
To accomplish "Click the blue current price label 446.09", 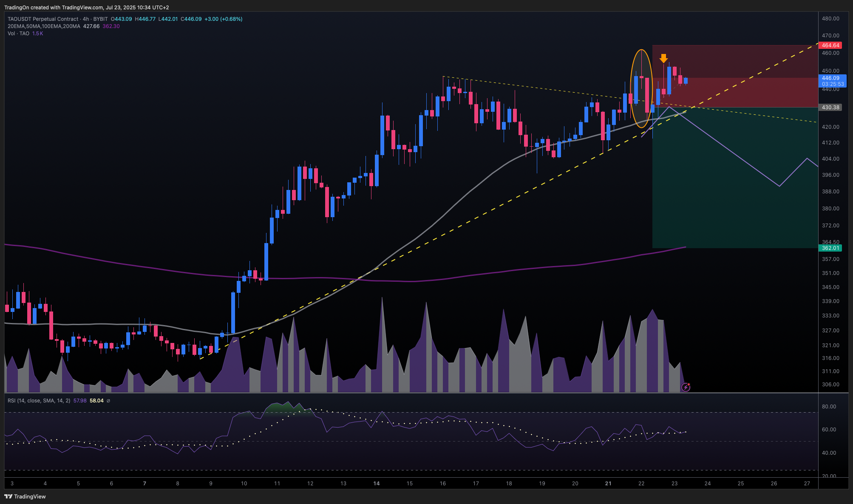I will pos(830,78).
